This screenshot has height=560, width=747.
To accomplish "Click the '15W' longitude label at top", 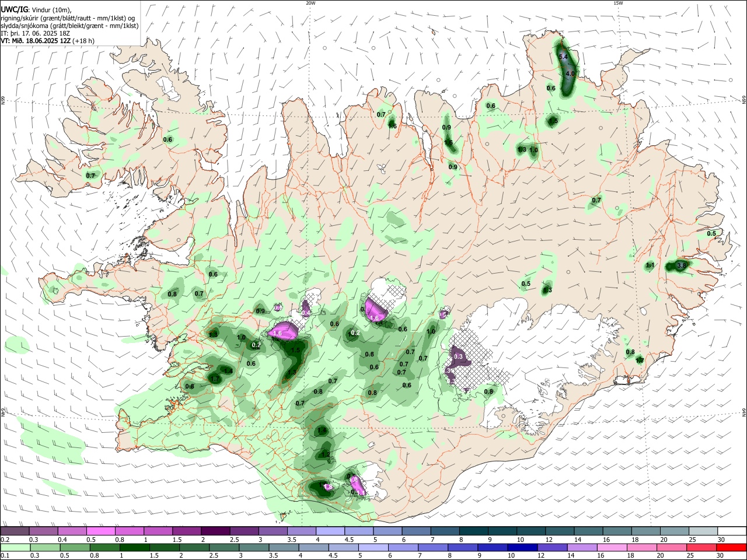I will click(x=618, y=3).
